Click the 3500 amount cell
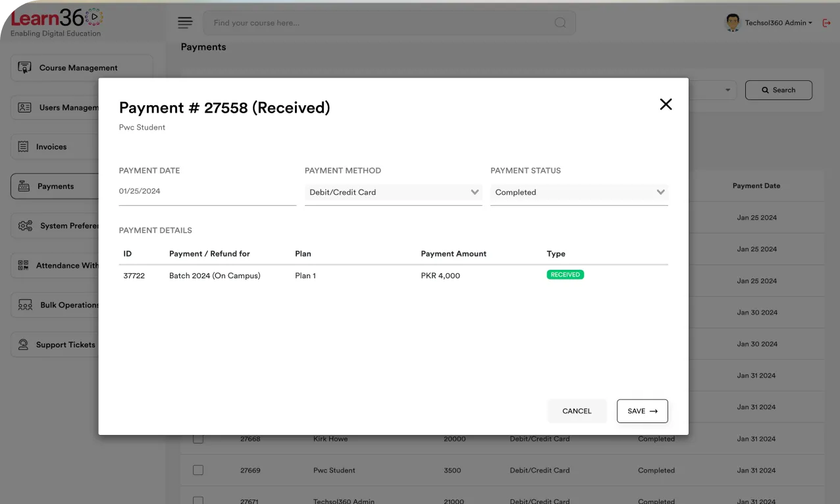 pyautogui.click(x=452, y=470)
